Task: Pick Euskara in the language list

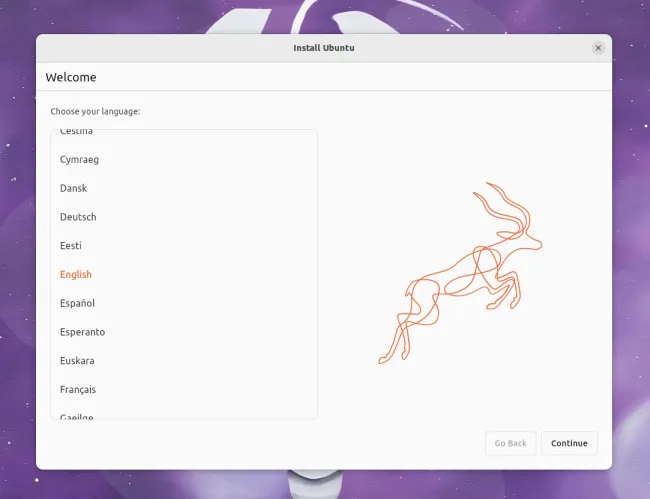Action: (184, 361)
